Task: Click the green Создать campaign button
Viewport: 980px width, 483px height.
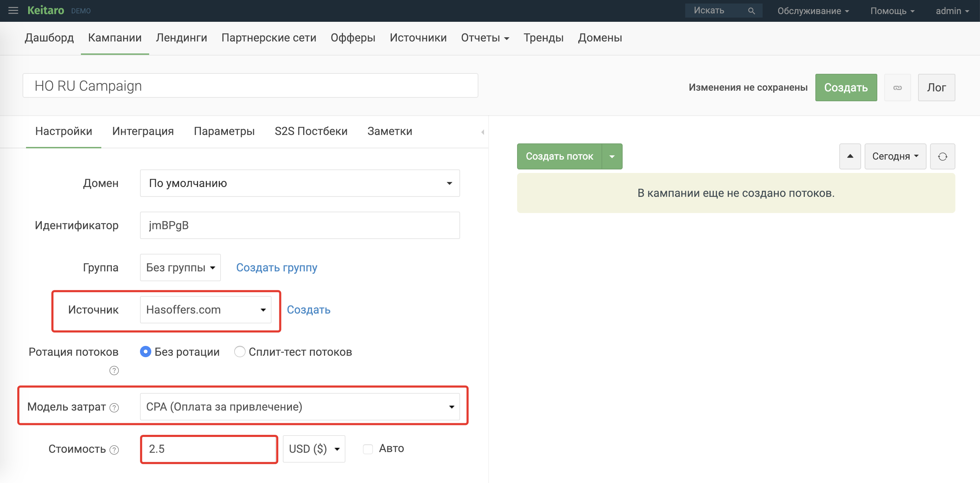Action: coord(846,88)
